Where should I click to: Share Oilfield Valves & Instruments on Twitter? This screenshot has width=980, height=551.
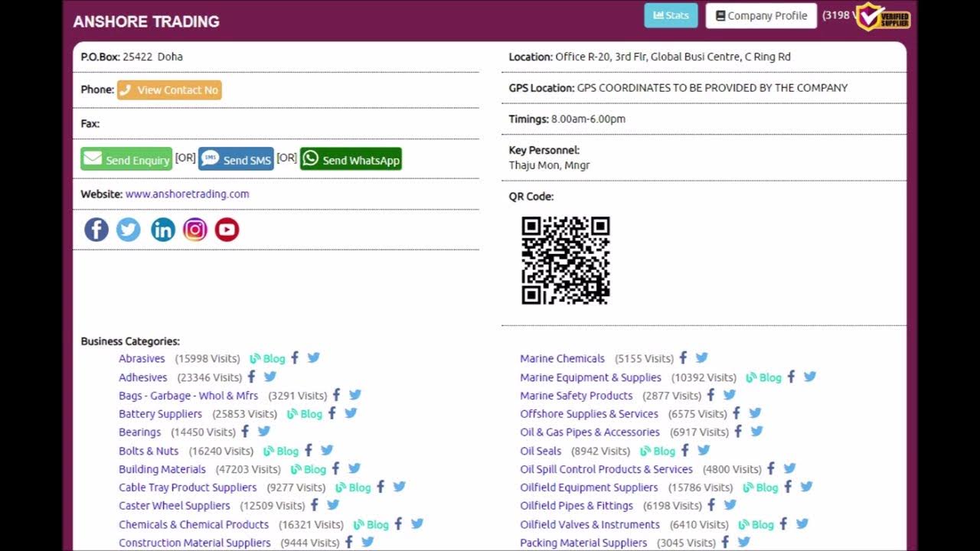coord(802,524)
